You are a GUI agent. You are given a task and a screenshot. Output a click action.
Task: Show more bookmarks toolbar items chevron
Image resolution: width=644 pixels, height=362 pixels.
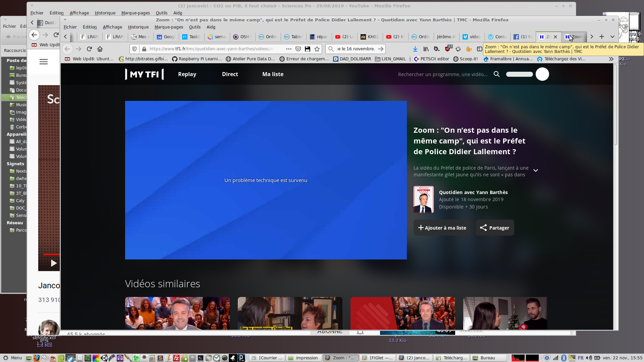tap(611, 59)
